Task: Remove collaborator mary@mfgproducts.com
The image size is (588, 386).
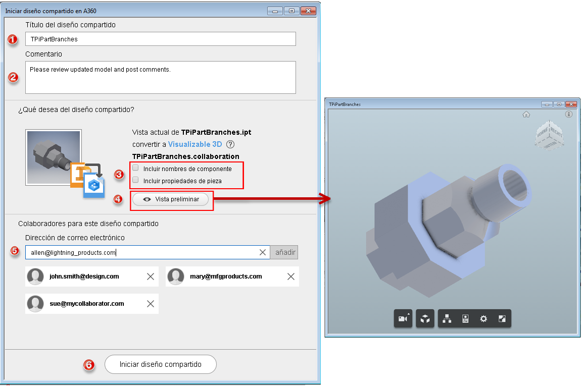Action: (290, 277)
